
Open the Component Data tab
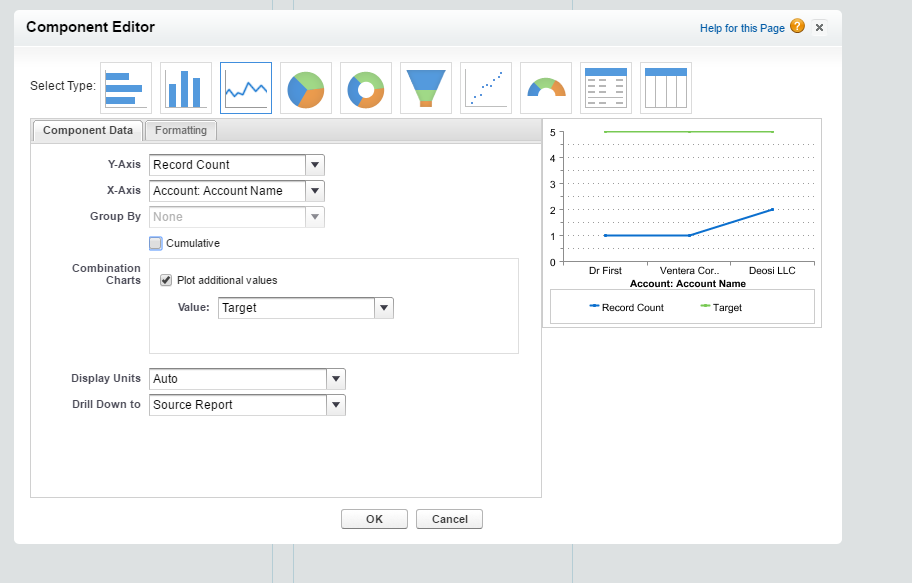click(88, 130)
